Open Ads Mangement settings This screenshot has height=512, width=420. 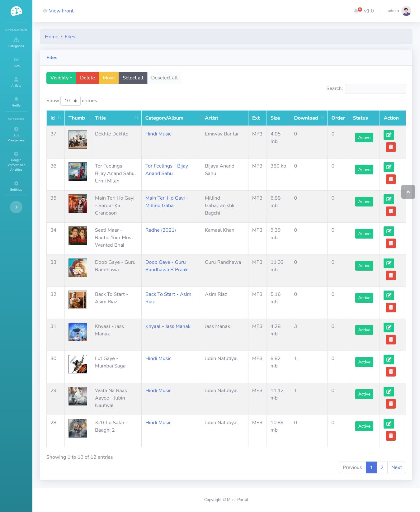16,135
